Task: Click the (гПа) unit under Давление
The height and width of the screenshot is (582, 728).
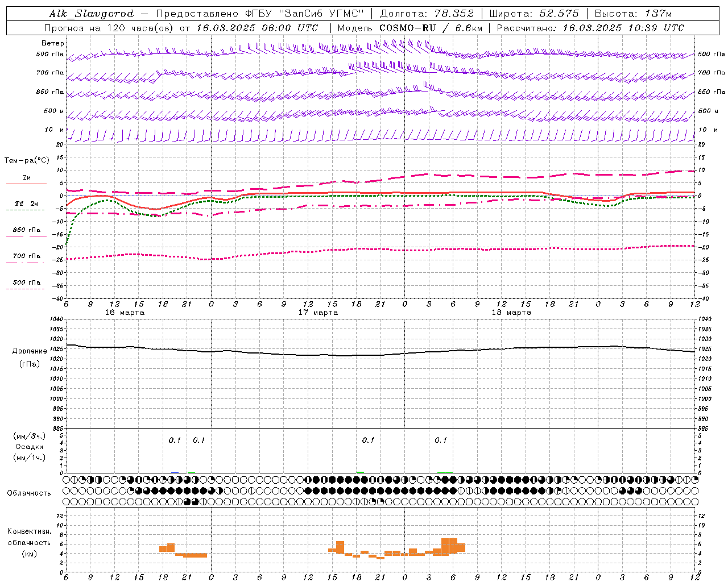Action: click(x=30, y=364)
